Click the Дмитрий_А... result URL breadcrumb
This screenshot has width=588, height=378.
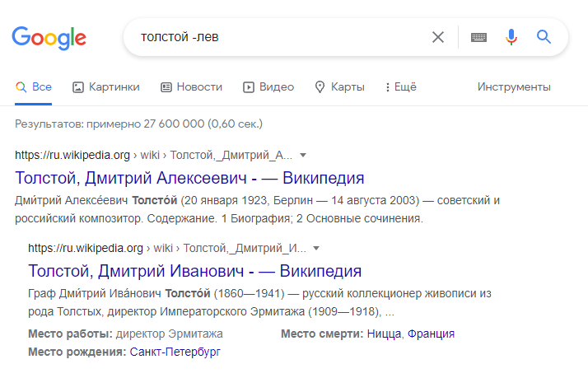153,155
